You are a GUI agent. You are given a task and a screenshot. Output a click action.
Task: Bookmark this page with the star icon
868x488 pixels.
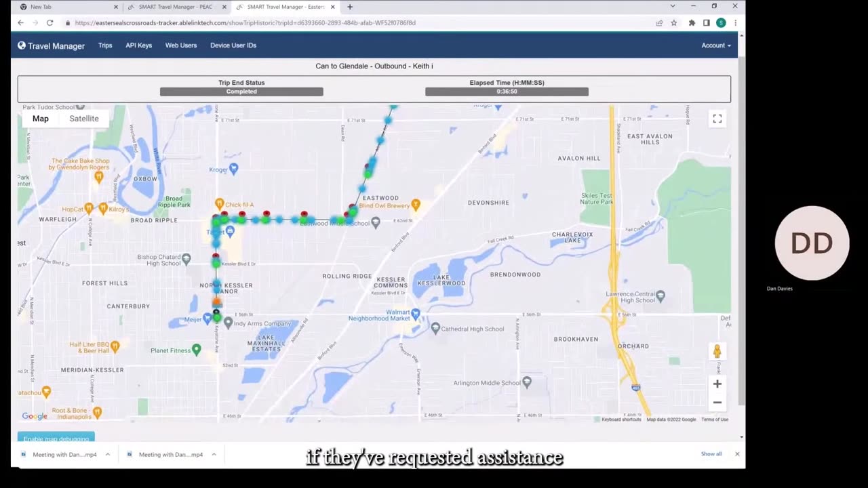tap(673, 22)
